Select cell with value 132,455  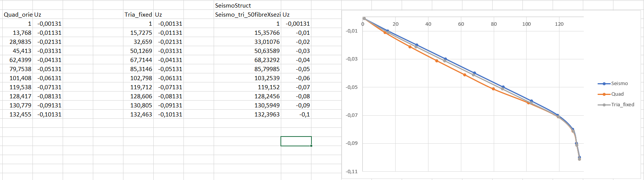(x=17, y=114)
